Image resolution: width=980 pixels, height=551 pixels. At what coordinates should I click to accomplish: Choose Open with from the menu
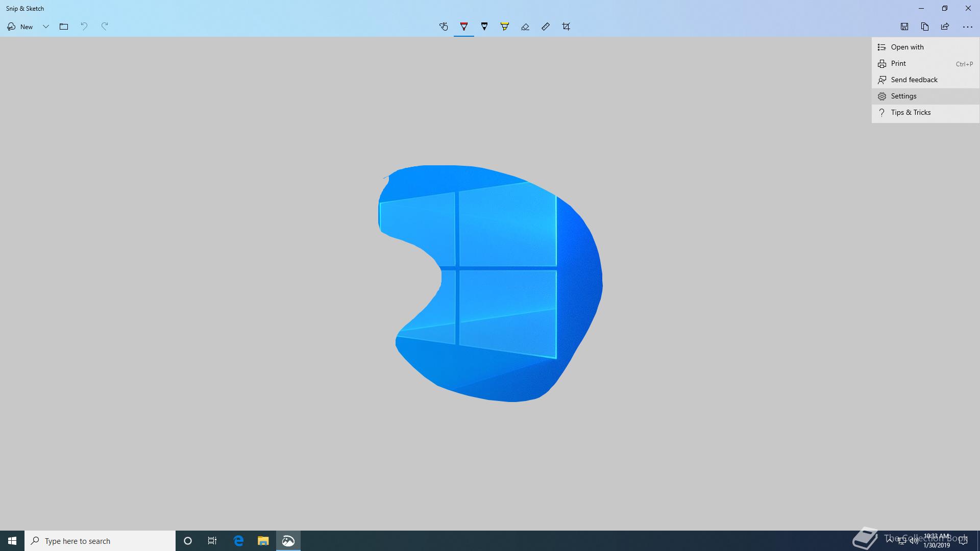tap(925, 47)
